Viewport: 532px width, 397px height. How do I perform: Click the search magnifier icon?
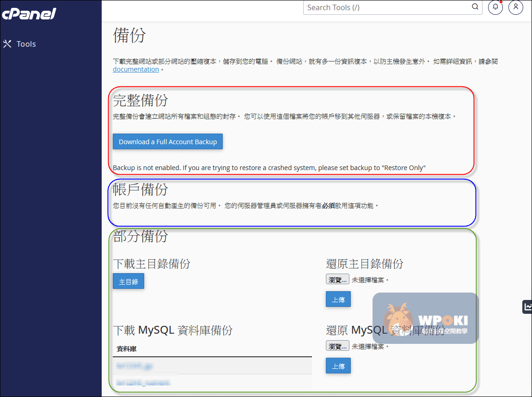pos(475,7)
